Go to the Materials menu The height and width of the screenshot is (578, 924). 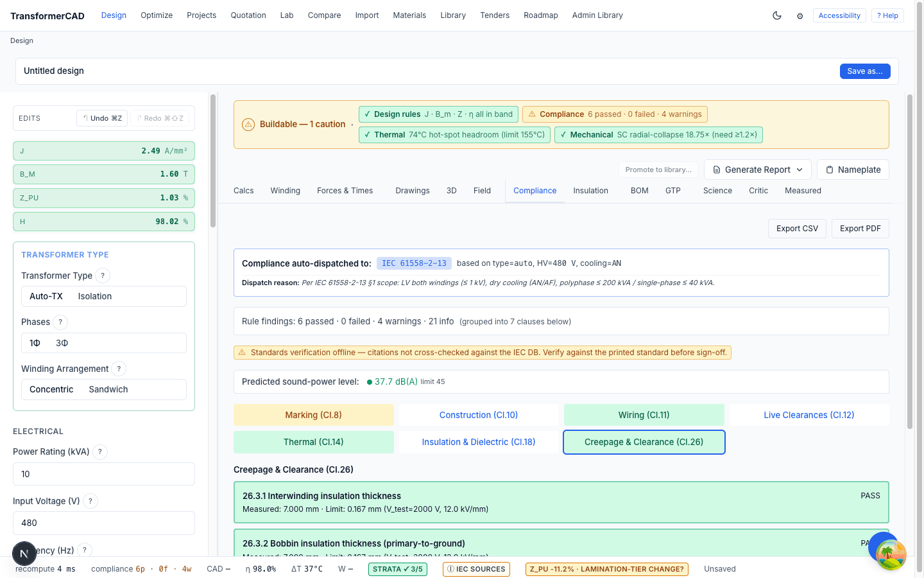(409, 15)
